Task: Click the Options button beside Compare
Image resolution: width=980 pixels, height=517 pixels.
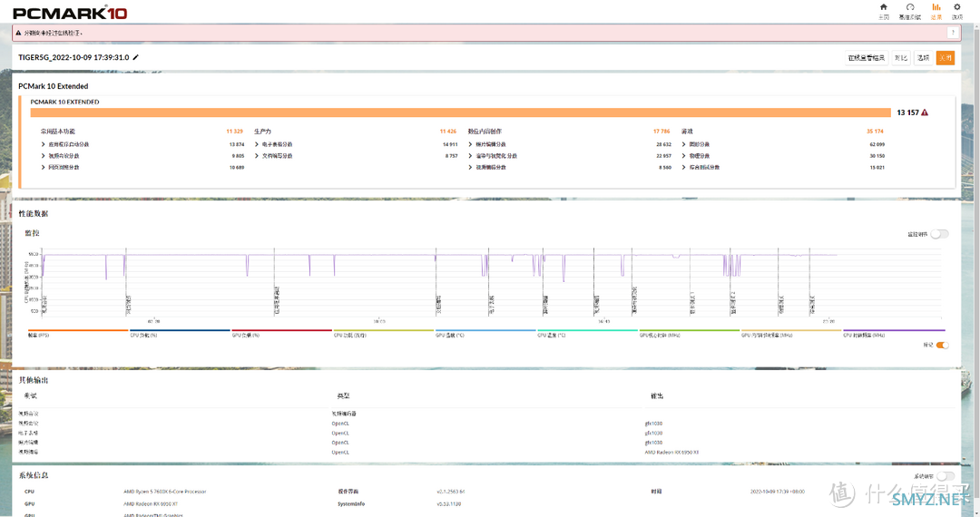Action: (x=923, y=58)
